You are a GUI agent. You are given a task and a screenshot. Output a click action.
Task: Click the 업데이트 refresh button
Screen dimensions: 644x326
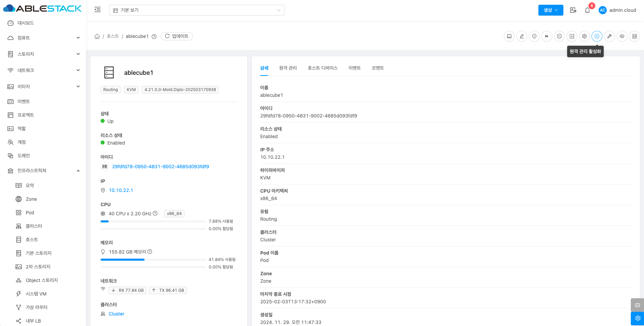pos(177,36)
